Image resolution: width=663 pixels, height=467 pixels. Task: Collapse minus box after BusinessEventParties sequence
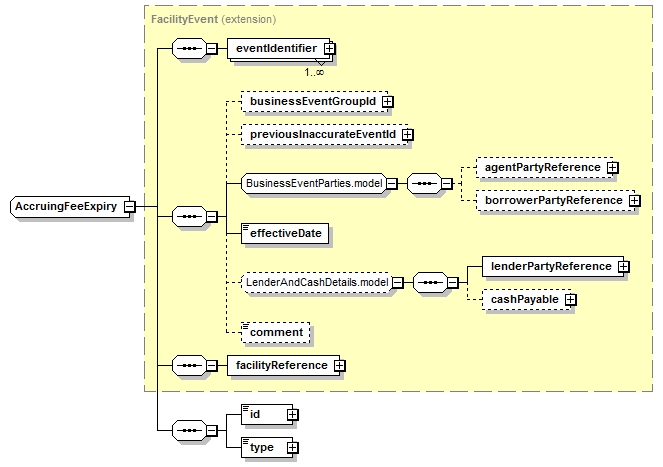click(x=447, y=184)
